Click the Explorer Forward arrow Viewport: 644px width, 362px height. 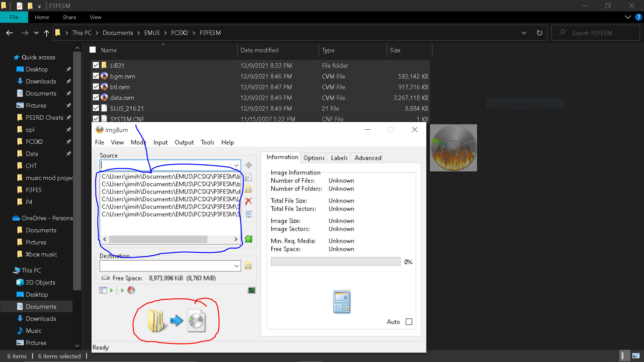[25, 33]
